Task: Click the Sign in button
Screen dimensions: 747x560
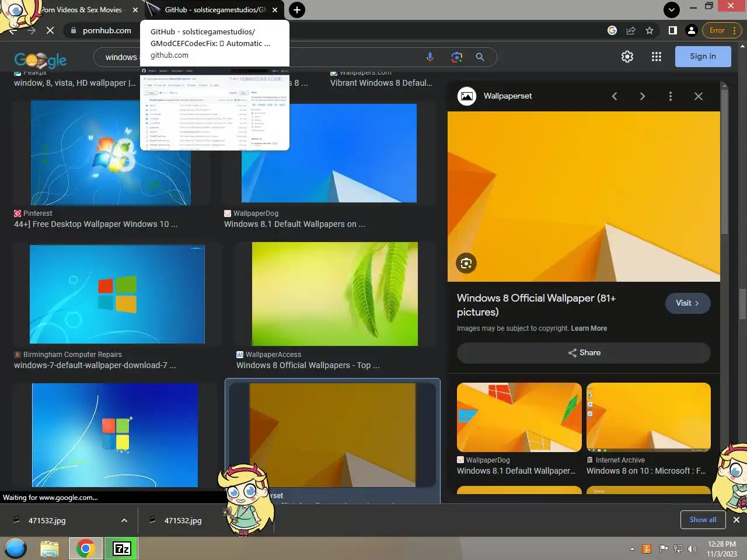Action: pos(703,57)
